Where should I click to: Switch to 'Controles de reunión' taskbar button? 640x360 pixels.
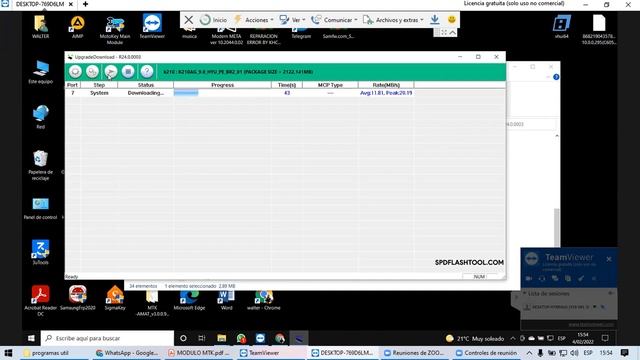[x=487, y=353]
